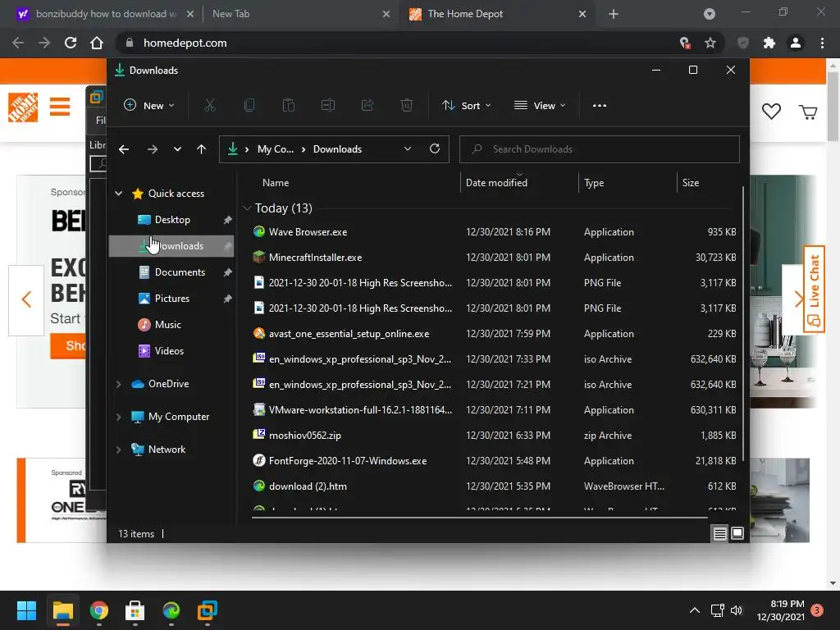
Task: Click the homedepot.com address bar
Action: tap(396, 43)
